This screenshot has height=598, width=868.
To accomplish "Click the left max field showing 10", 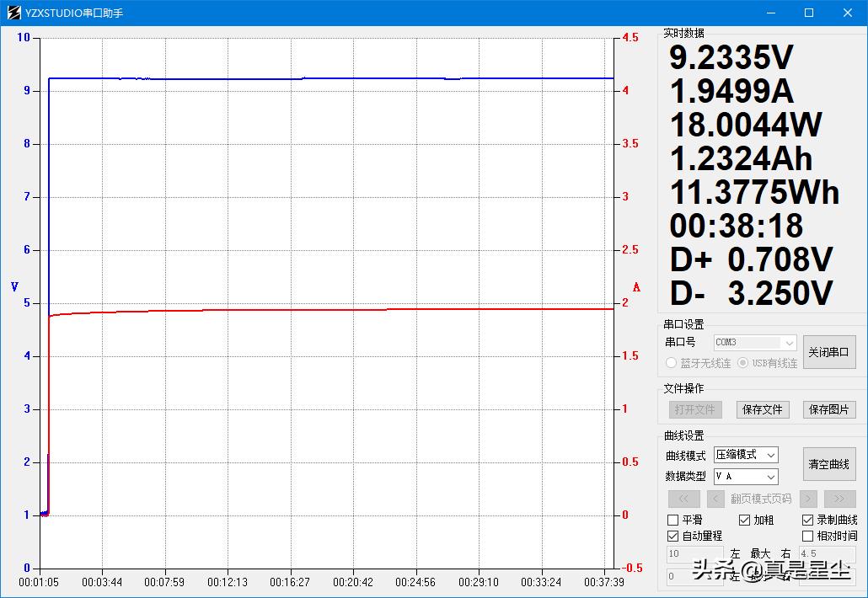I will point(694,553).
